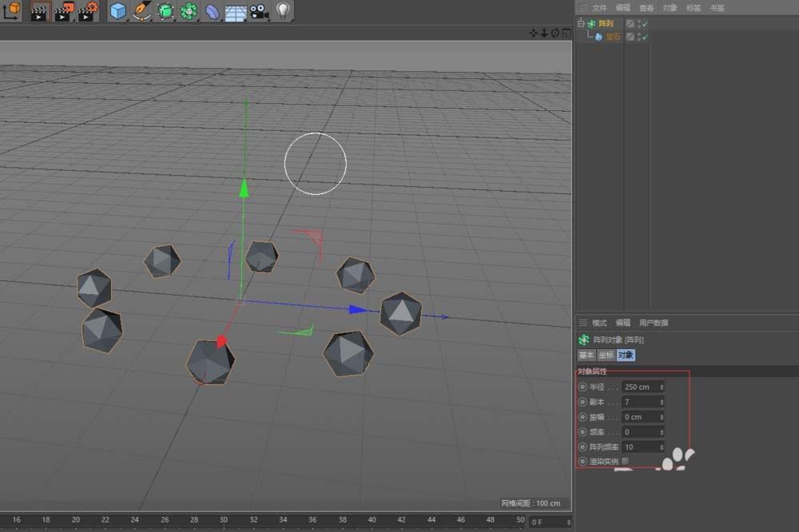Viewport: 799px width, 532px height.
Task: Click the 副本 value stepper arrows
Action: (x=663, y=402)
